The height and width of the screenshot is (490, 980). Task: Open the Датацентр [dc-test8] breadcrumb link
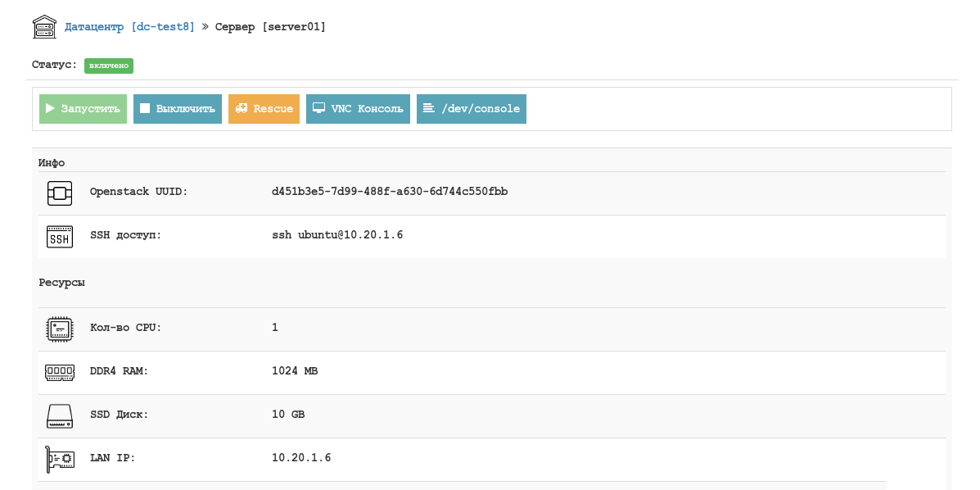coord(129,27)
